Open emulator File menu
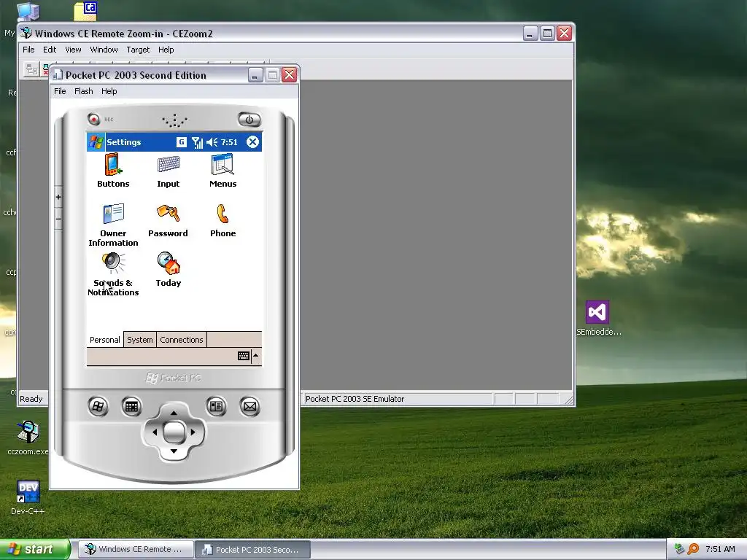This screenshot has width=747, height=560. (60, 91)
